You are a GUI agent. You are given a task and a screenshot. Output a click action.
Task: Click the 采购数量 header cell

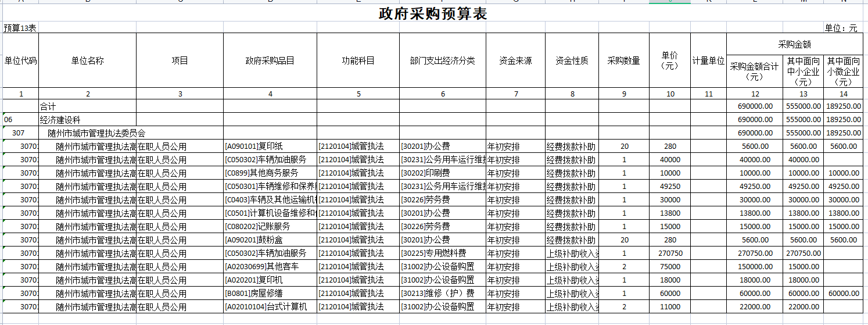coord(624,60)
